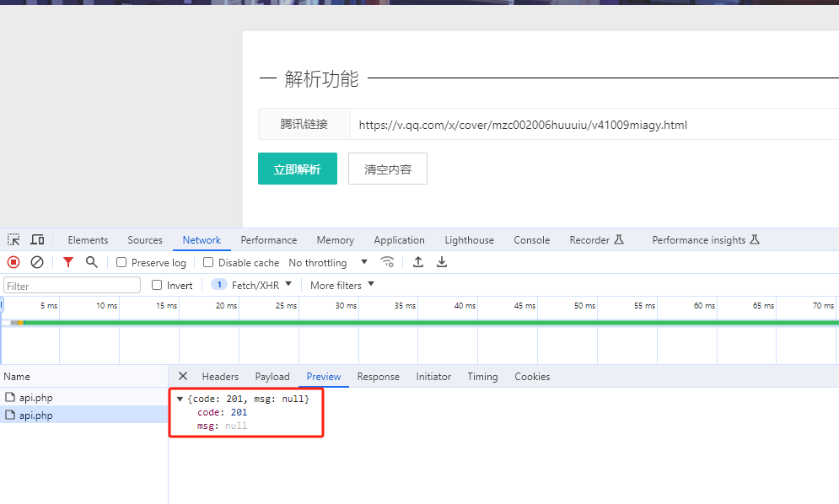Viewport: 839px width, 504px height.
Task: Import HAR file upload icon
Action: tap(418, 262)
